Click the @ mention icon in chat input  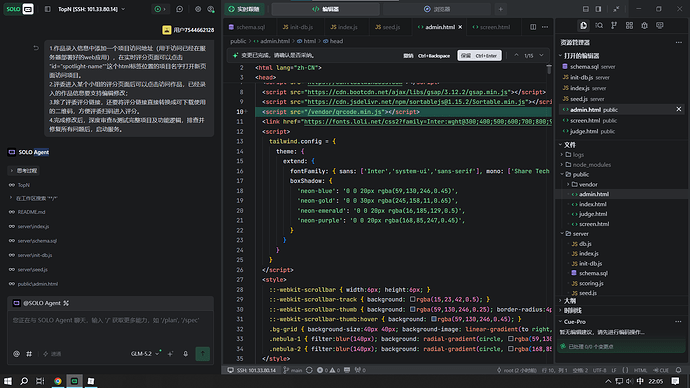16,354
